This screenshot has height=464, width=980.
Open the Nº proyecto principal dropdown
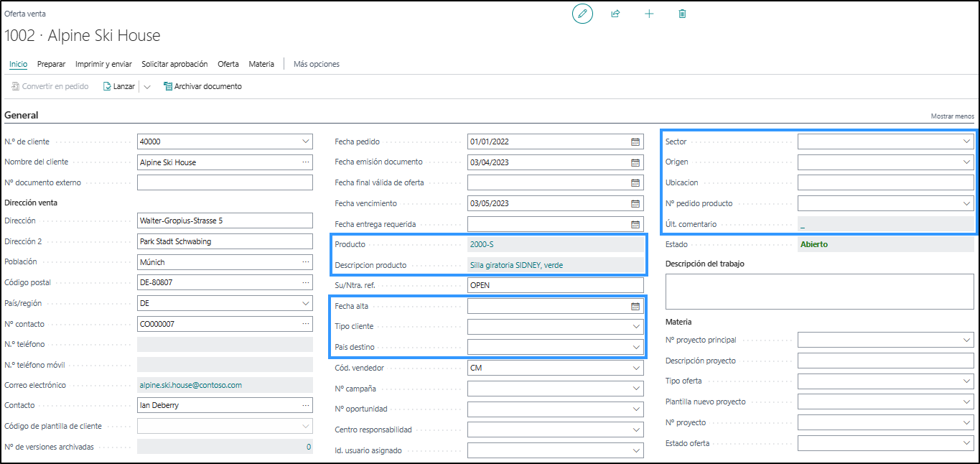pos(966,340)
